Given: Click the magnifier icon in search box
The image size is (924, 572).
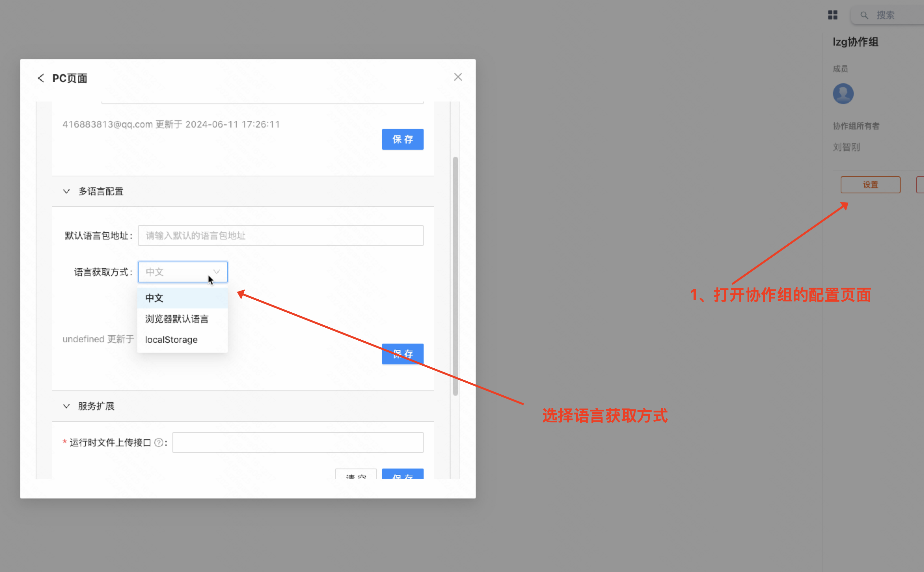Looking at the screenshot, I should coord(864,15).
